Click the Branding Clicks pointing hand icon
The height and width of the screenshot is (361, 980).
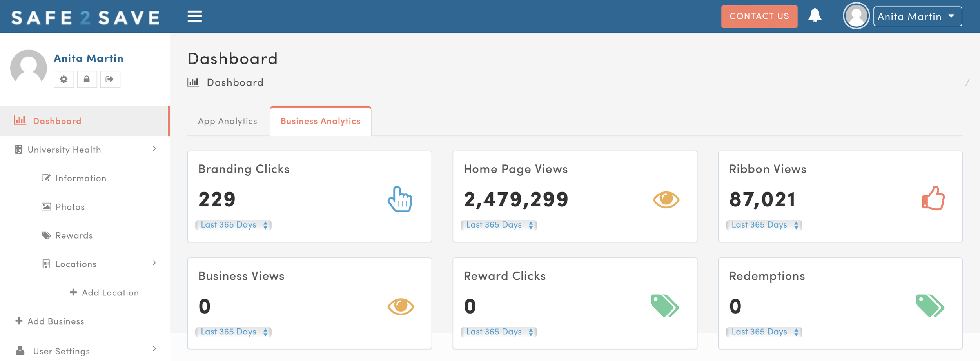coord(400,199)
